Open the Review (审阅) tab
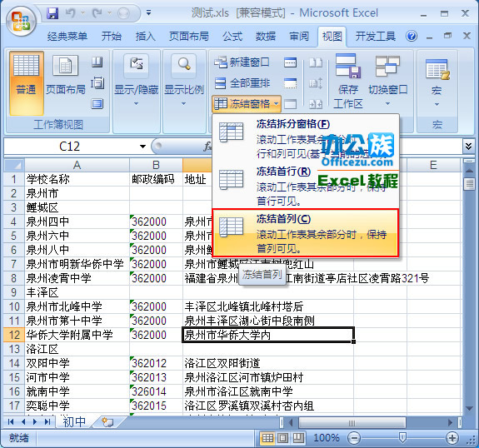479x448 pixels. (299, 37)
